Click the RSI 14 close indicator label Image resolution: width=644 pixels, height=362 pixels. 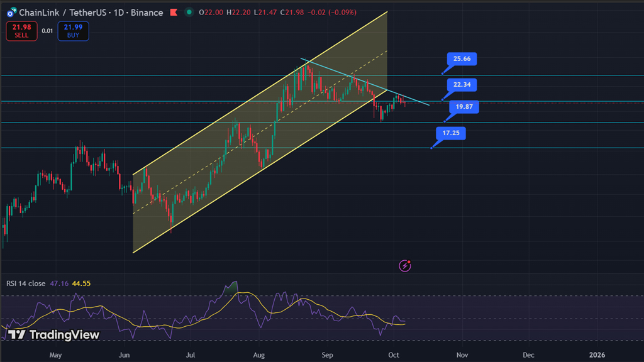point(26,283)
